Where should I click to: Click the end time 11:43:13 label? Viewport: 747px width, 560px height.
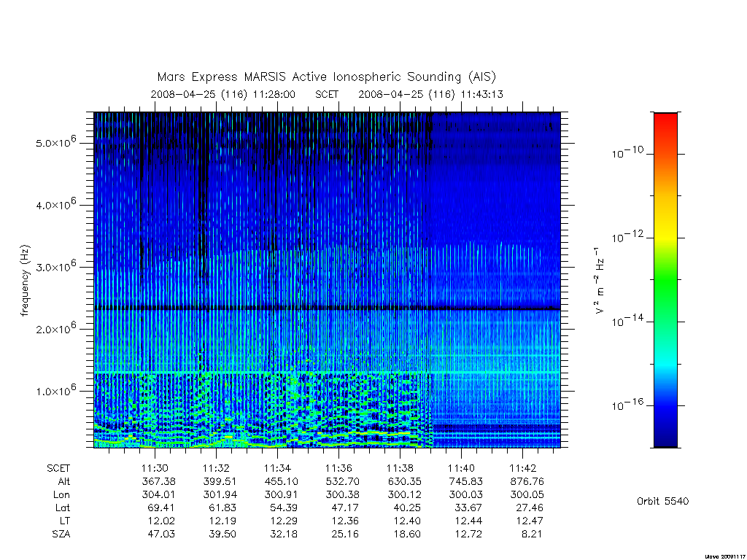pos(482,94)
